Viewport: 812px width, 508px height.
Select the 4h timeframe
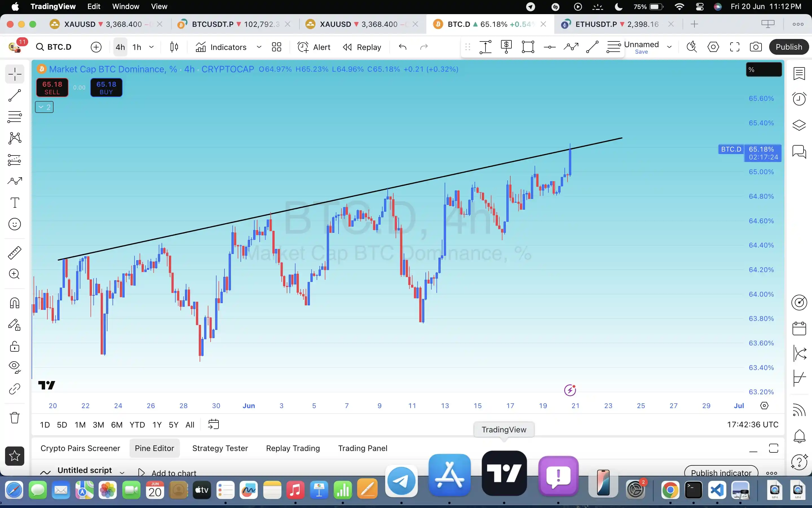coord(120,47)
